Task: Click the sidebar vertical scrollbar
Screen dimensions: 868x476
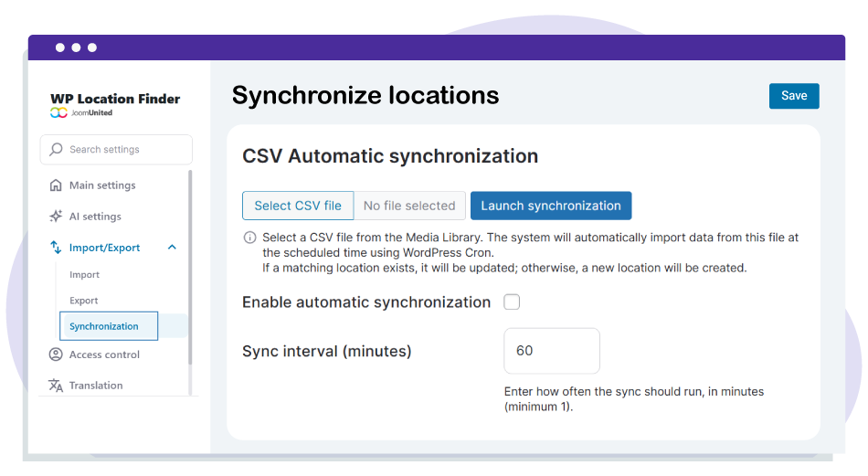Action: (x=190, y=268)
